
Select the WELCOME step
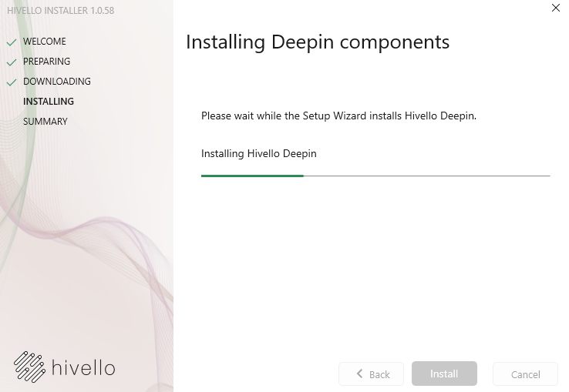tap(44, 42)
